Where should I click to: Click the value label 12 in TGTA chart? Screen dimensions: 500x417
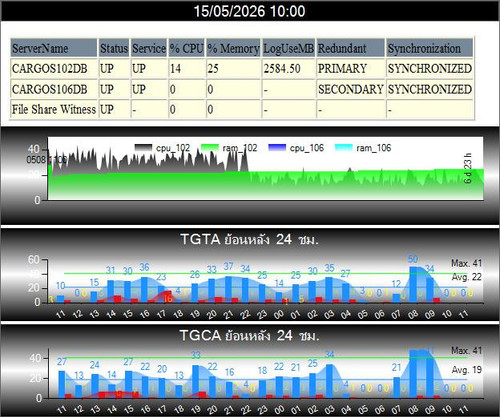(396, 284)
